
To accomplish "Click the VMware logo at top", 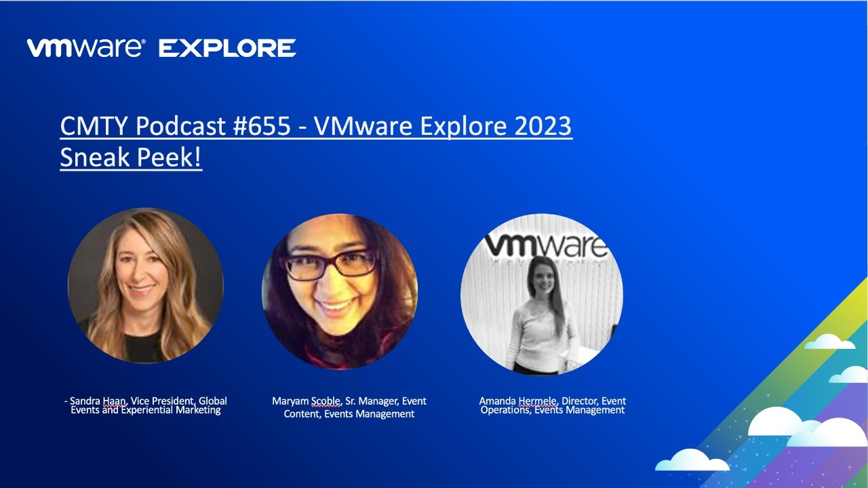I will click(86, 48).
